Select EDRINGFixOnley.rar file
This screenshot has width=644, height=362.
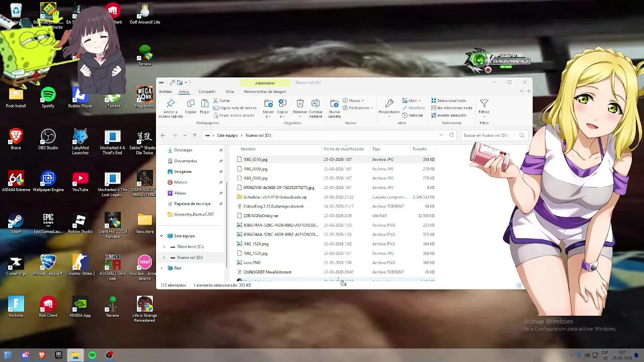261,216
